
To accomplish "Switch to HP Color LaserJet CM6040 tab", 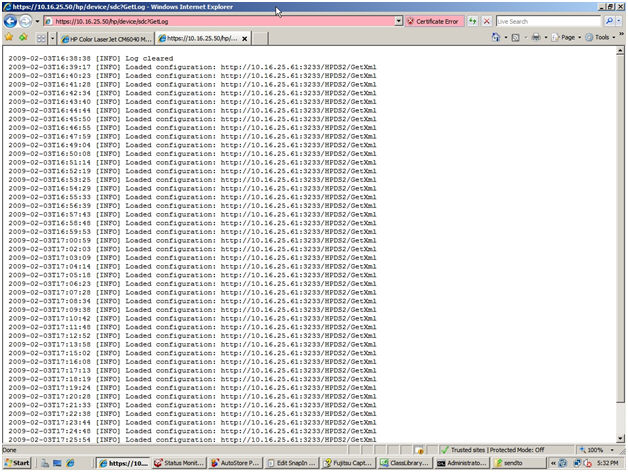I will tap(105, 38).
